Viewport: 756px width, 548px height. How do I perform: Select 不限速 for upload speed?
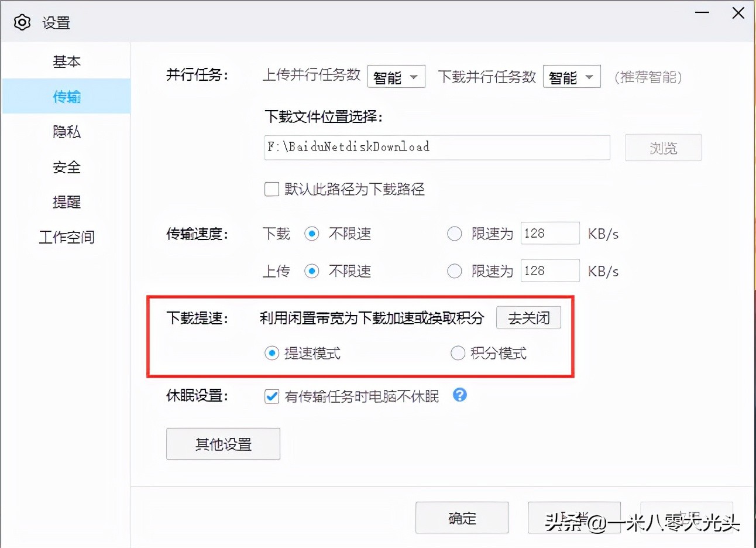pos(312,270)
